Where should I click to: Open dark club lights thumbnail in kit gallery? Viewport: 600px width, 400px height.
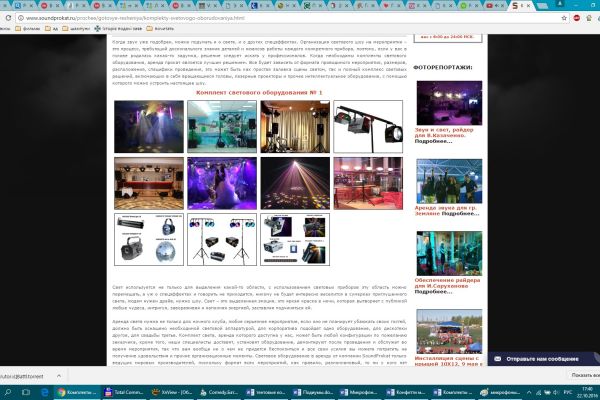149,127
